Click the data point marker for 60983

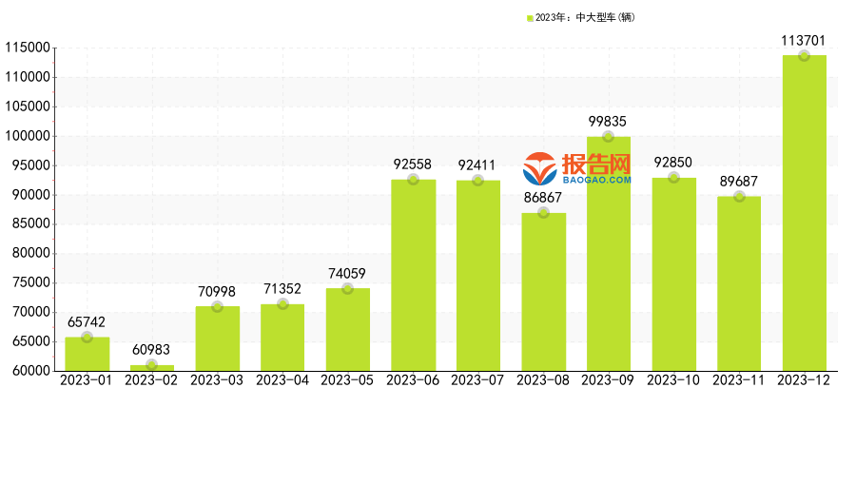click(152, 365)
